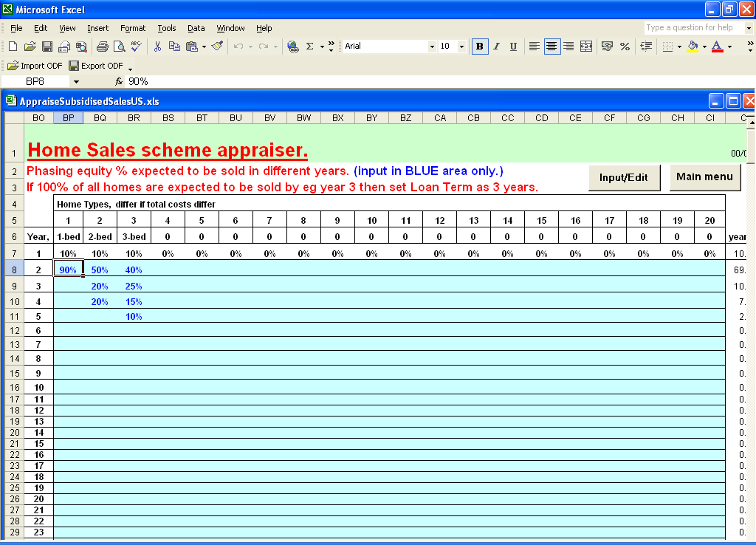Toggle Italic formatting
The image size is (756, 545).
[497, 47]
